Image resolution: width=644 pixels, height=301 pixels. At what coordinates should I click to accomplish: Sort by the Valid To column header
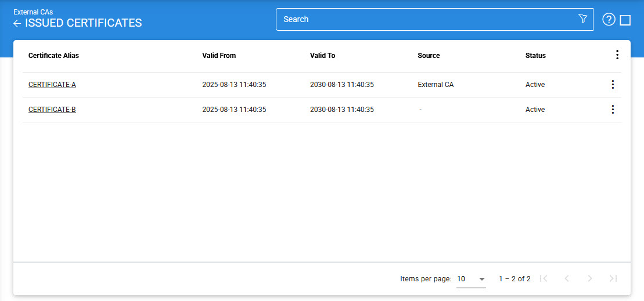tap(322, 56)
